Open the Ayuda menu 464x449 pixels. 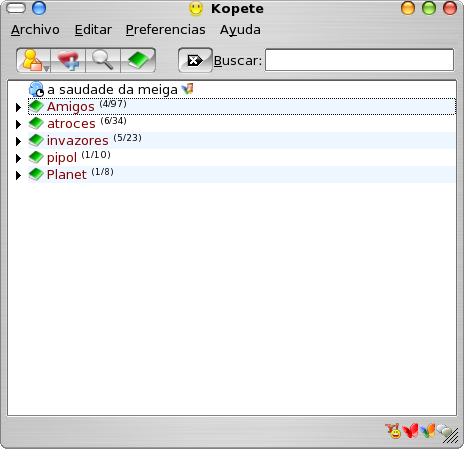click(x=240, y=30)
